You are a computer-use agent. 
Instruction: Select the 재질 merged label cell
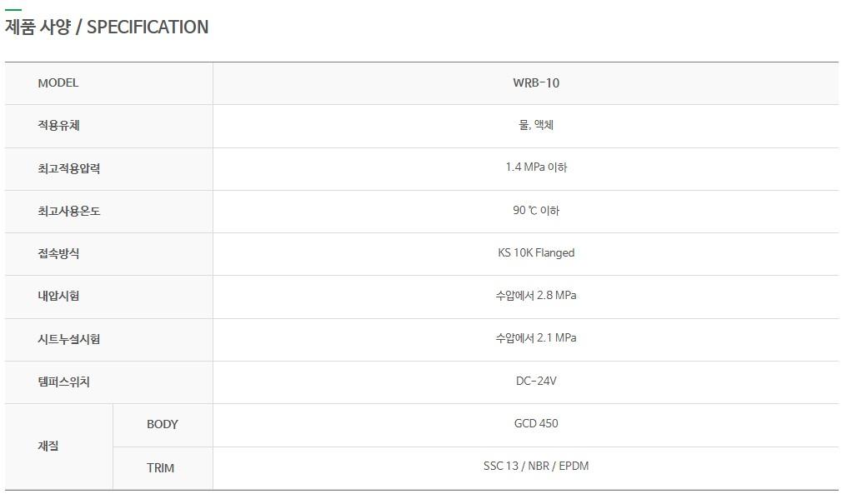[58, 447]
